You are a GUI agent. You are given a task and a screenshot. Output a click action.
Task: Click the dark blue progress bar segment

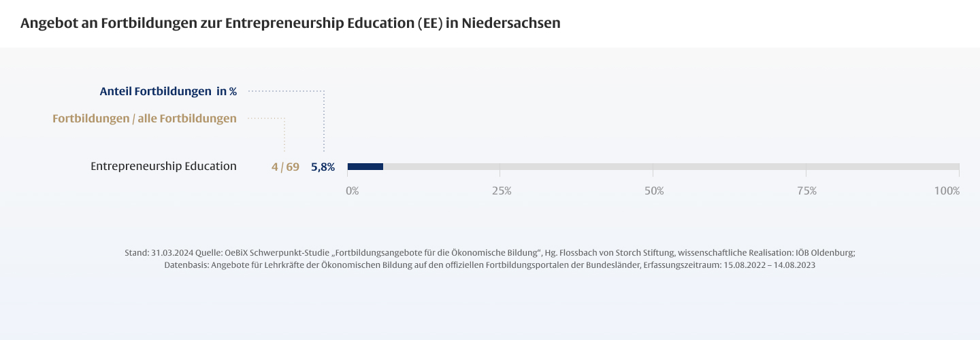click(365, 167)
